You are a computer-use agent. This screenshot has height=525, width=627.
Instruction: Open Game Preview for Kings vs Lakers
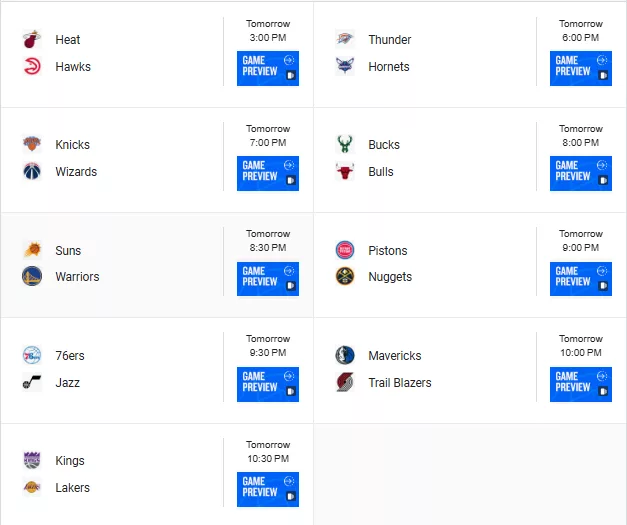click(x=268, y=489)
